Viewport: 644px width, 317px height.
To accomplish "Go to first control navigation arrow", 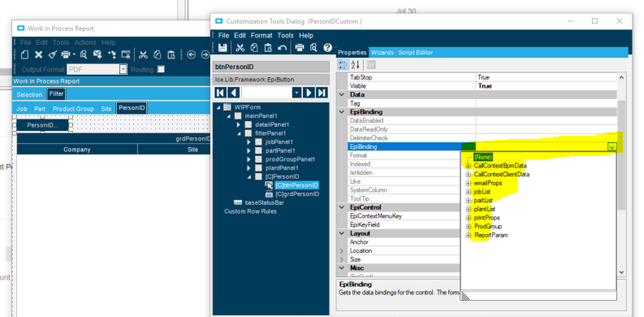I will pyautogui.click(x=220, y=93).
